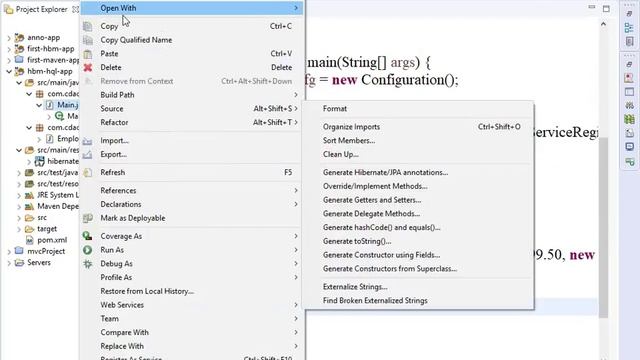Viewport: 640px width, 360px height.
Task: Collapse the hbm-hql-app project node
Action: (9, 71)
